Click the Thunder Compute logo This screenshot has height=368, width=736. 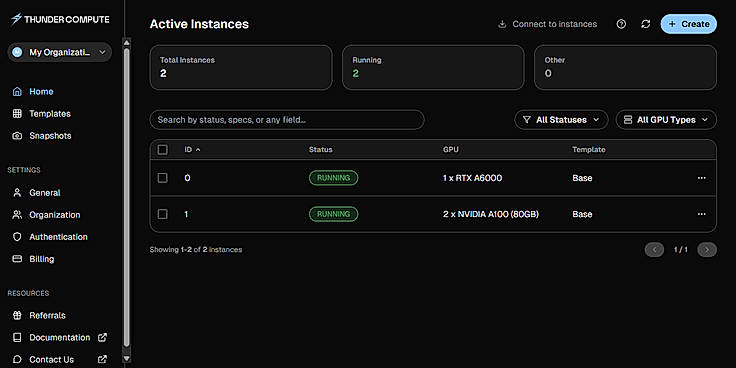point(60,19)
